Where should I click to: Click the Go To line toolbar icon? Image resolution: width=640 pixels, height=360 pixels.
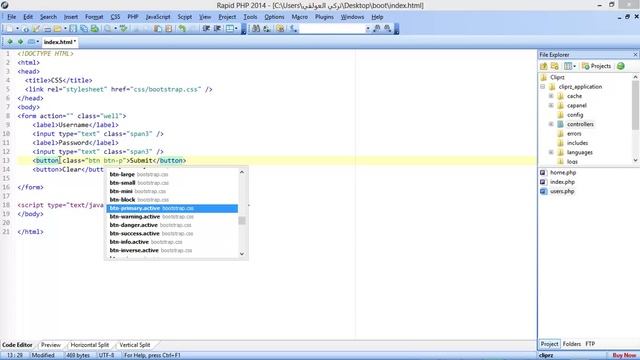[293, 29]
